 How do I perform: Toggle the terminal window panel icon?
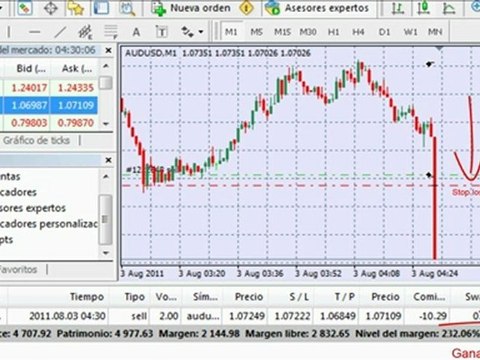101,8
